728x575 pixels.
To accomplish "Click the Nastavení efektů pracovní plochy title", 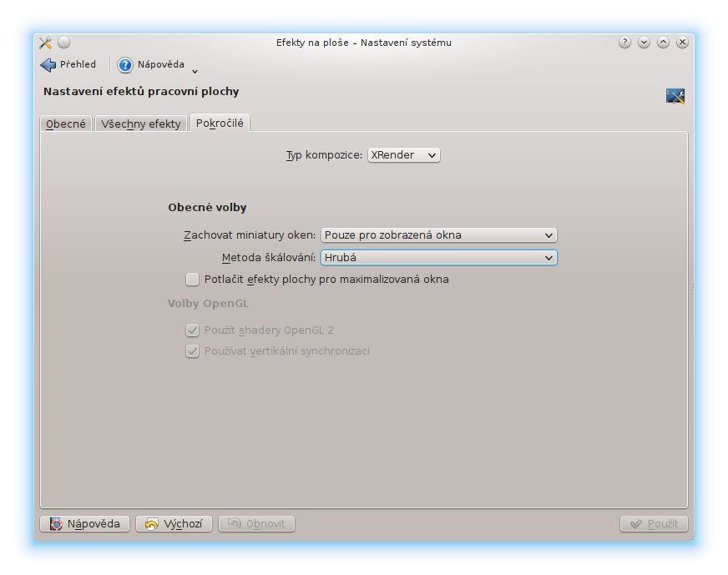I will tap(141, 92).
